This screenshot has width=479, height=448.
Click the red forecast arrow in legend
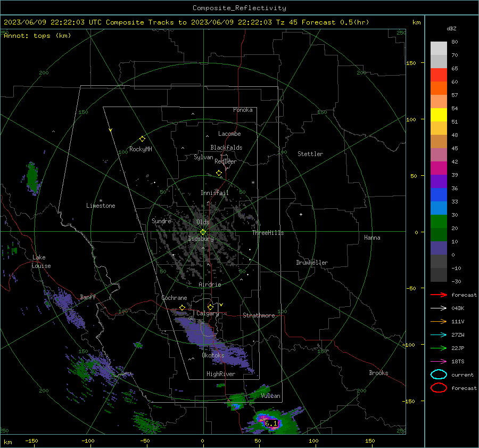pos(439,295)
